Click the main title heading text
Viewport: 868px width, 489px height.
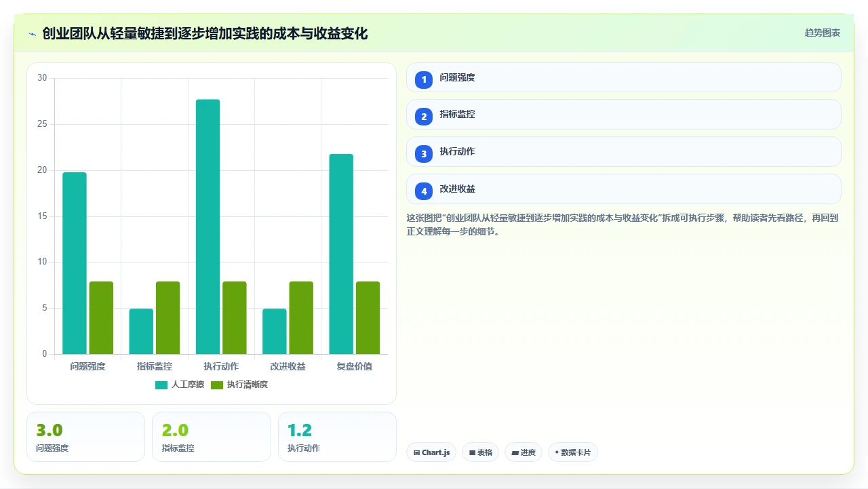[205, 33]
